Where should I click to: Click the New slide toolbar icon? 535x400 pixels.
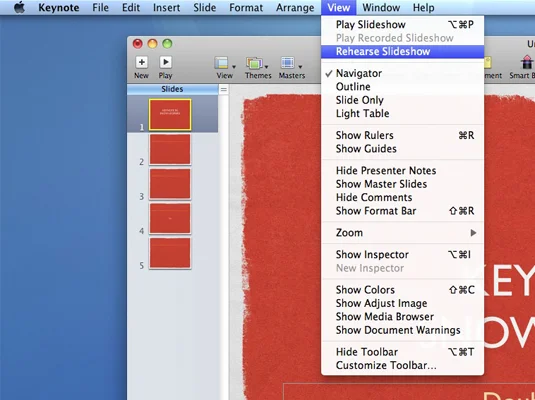pos(142,62)
